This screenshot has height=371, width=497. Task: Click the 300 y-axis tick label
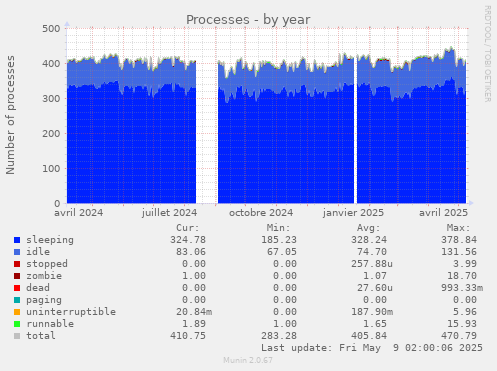coord(51,99)
